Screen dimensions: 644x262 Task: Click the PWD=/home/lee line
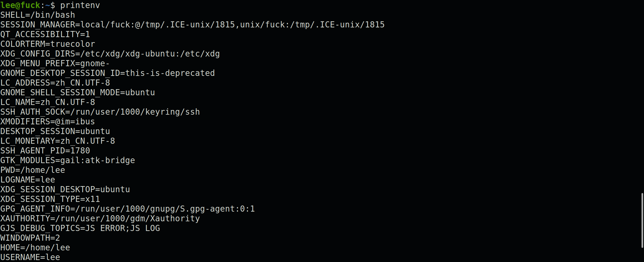[x=33, y=170]
